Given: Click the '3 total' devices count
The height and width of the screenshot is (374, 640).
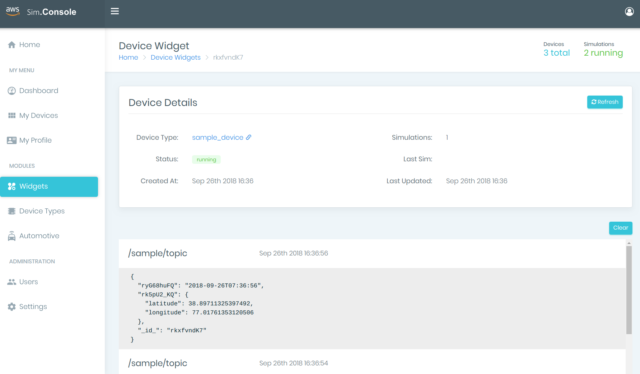Looking at the screenshot, I should tap(556, 53).
